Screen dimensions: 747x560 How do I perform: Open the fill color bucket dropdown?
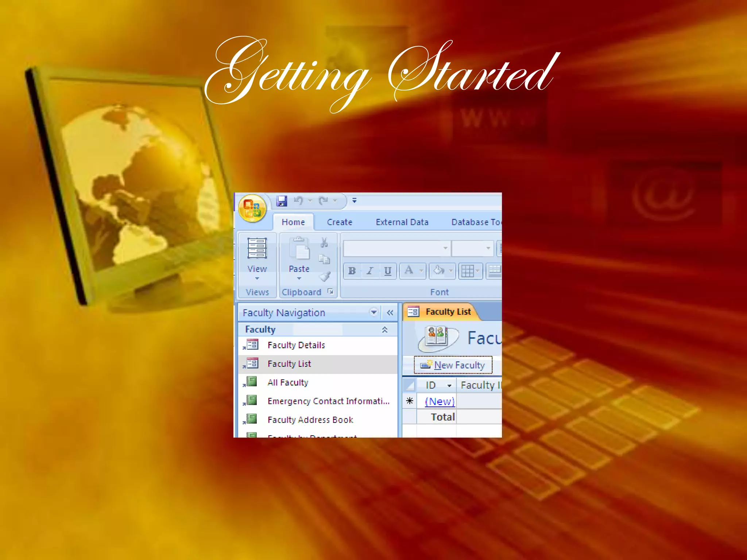451,271
